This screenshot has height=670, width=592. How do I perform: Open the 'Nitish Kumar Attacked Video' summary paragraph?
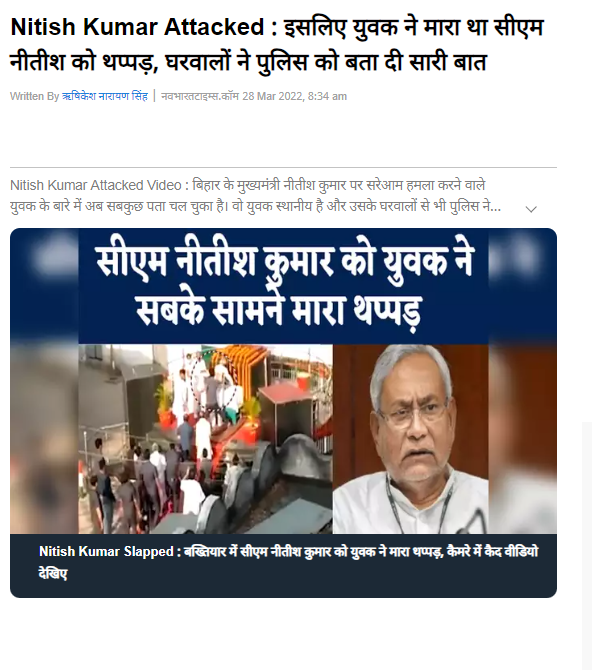[x=256, y=196]
